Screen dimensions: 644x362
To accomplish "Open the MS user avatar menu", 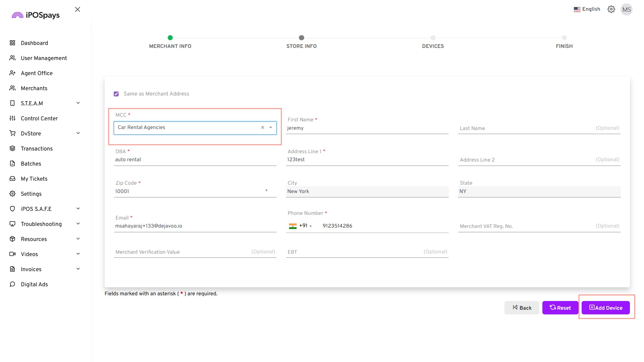I will 626,9.
